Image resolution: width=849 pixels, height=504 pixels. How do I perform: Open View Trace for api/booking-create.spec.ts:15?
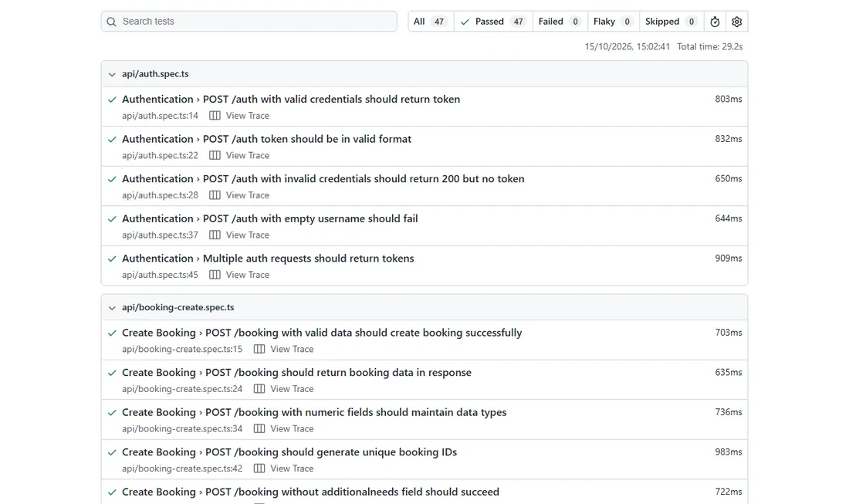pyautogui.click(x=292, y=349)
